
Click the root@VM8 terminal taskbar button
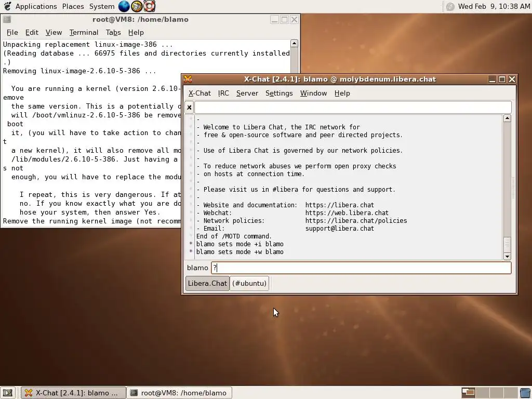pyautogui.click(x=179, y=393)
